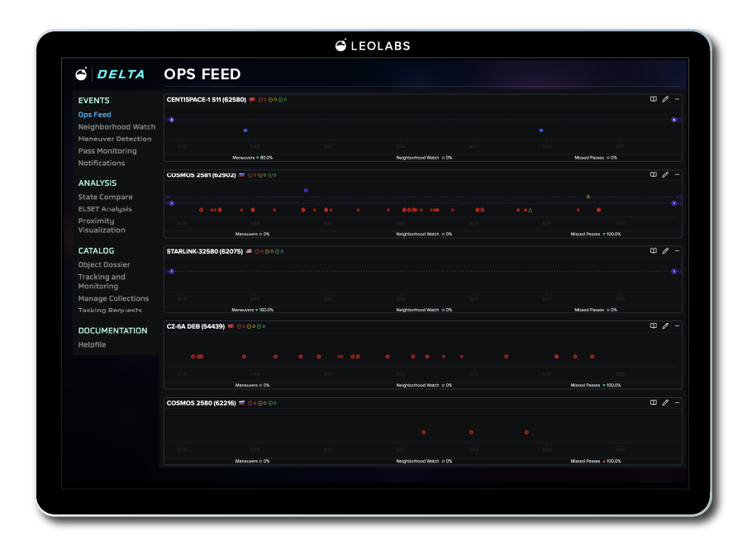Open Notifications in sidebar

click(102, 163)
